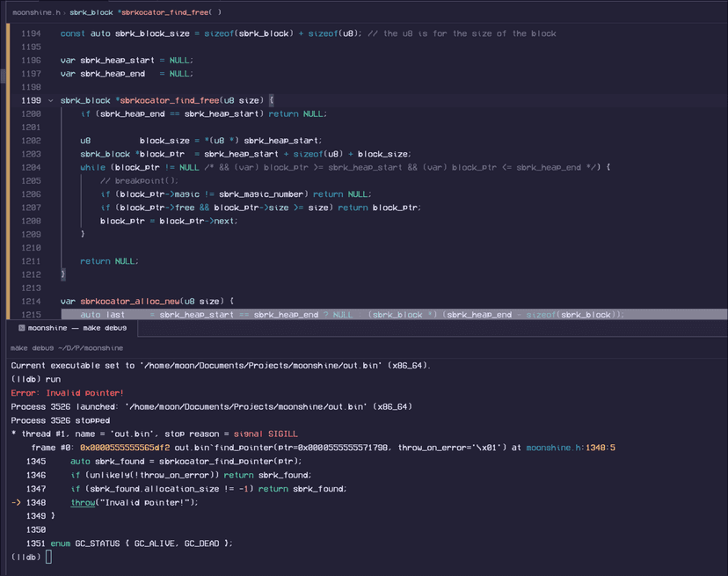Click the asterisk marker before thread #1
The width and height of the screenshot is (728, 576).
pos(14,434)
